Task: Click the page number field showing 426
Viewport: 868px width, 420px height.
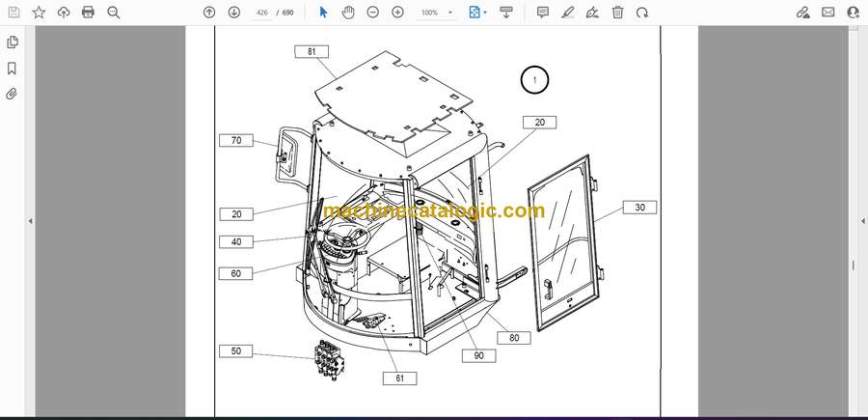Action: tap(261, 13)
